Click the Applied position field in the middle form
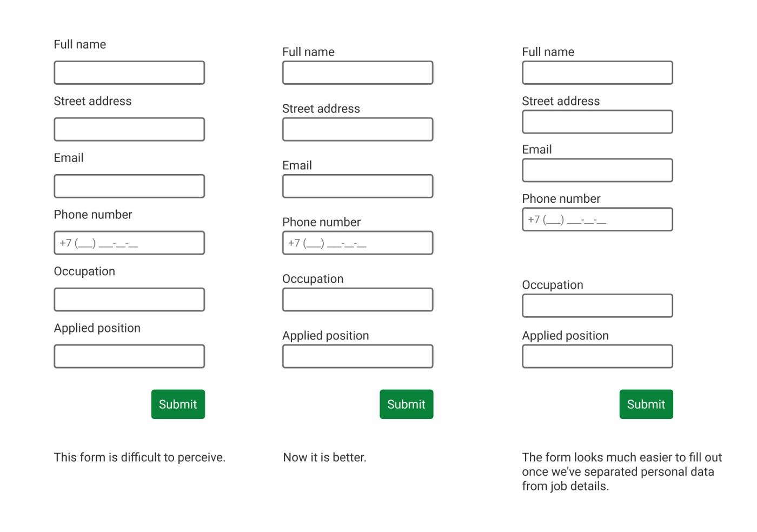 pos(357,356)
